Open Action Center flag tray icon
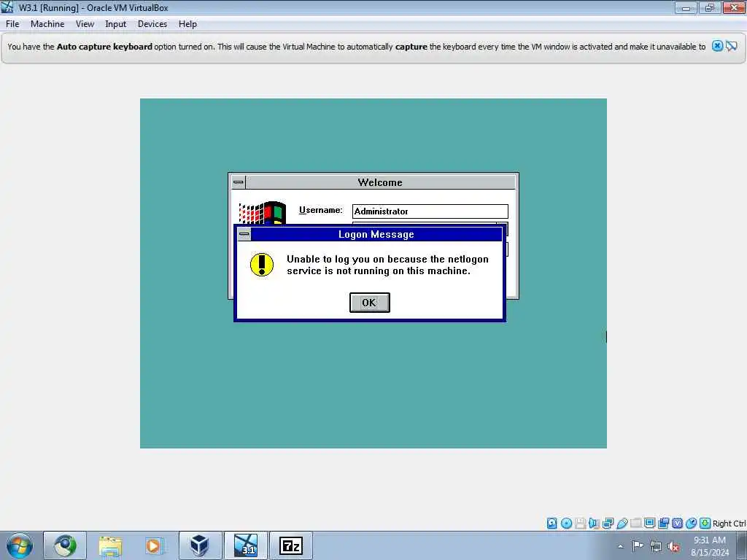 click(638, 546)
